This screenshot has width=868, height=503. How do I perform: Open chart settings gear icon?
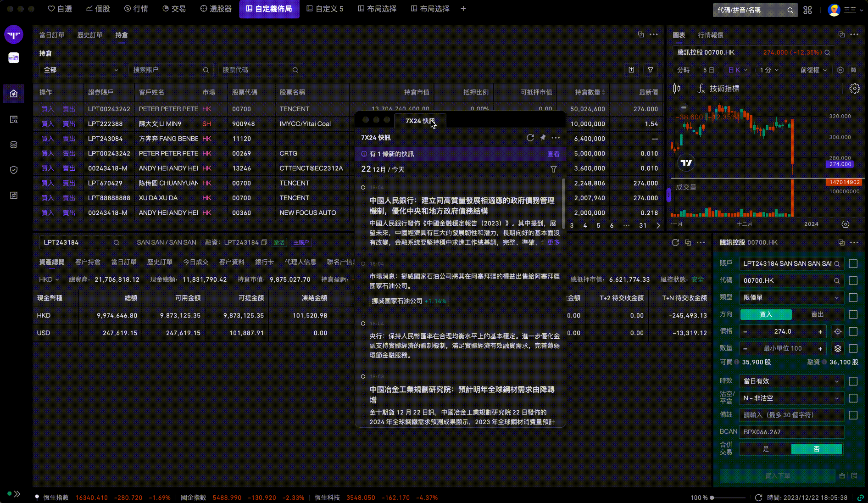click(854, 89)
